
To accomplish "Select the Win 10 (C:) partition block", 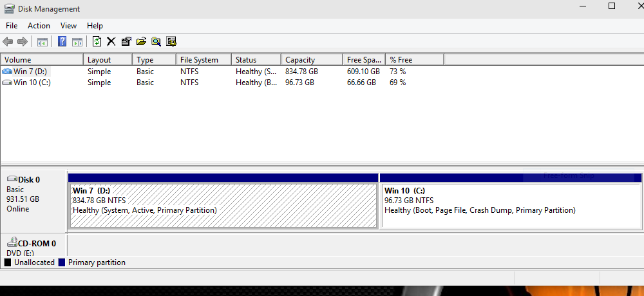I will [x=511, y=201].
